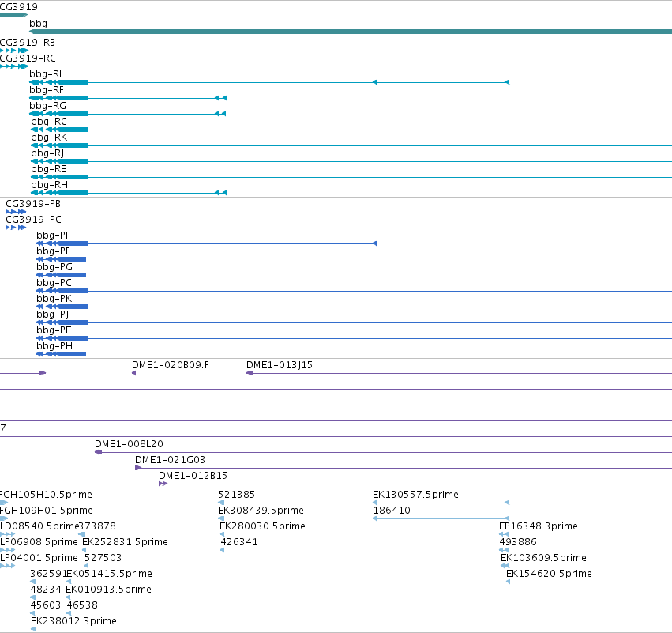Click the EK130557.5prime spliced alignment glyph
This screenshot has width=672, height=633.
click(441, 503)
